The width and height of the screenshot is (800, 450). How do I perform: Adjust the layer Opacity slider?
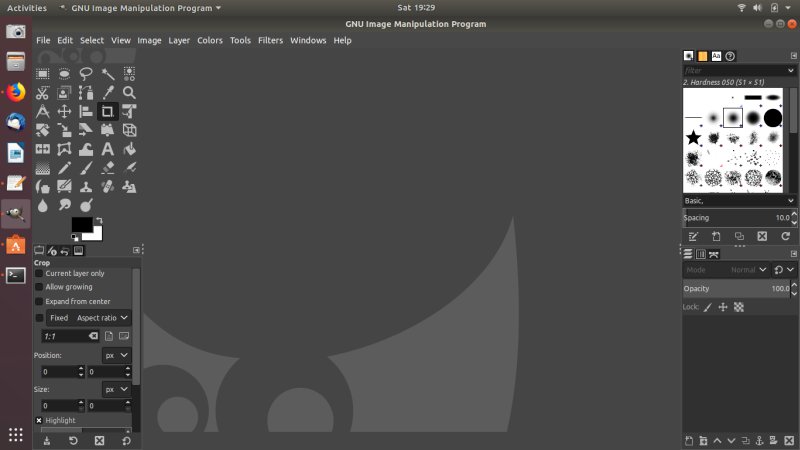[737, 289]
